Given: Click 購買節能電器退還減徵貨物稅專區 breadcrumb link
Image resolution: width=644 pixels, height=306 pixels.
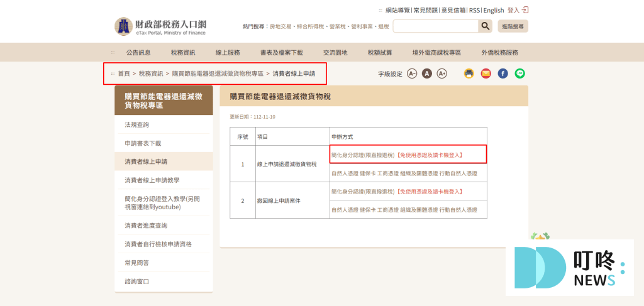Looking at the screenshot, I should (x=218, y=74).
